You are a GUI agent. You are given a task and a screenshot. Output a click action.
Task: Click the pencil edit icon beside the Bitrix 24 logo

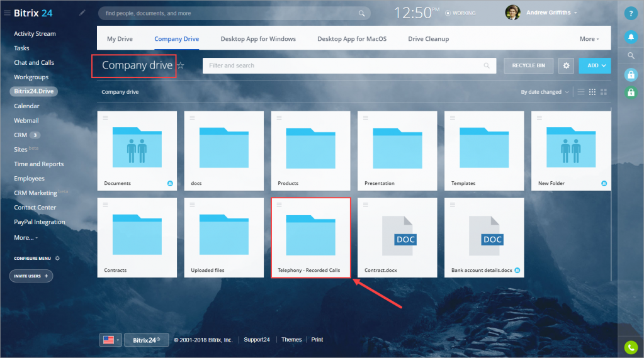point(82,13)
